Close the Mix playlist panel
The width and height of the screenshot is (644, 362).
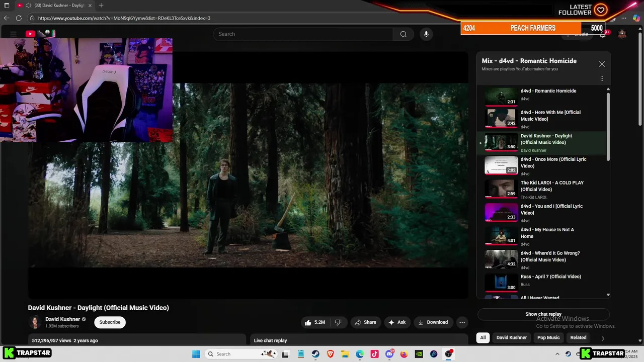tap(602, 64)
